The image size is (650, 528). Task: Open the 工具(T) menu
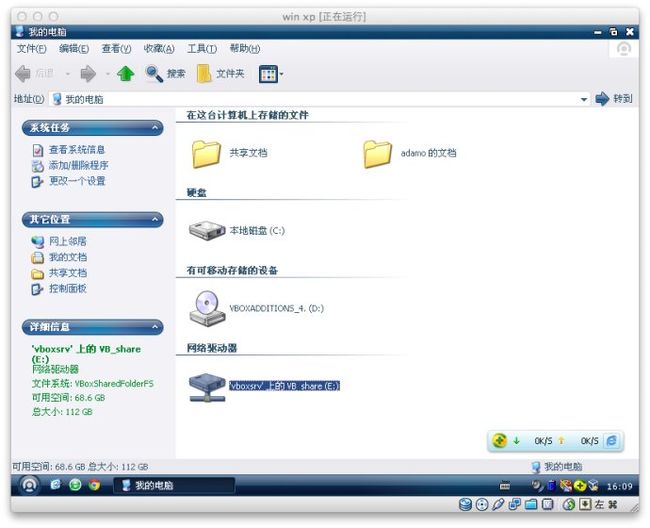click(x=202, y=49)
